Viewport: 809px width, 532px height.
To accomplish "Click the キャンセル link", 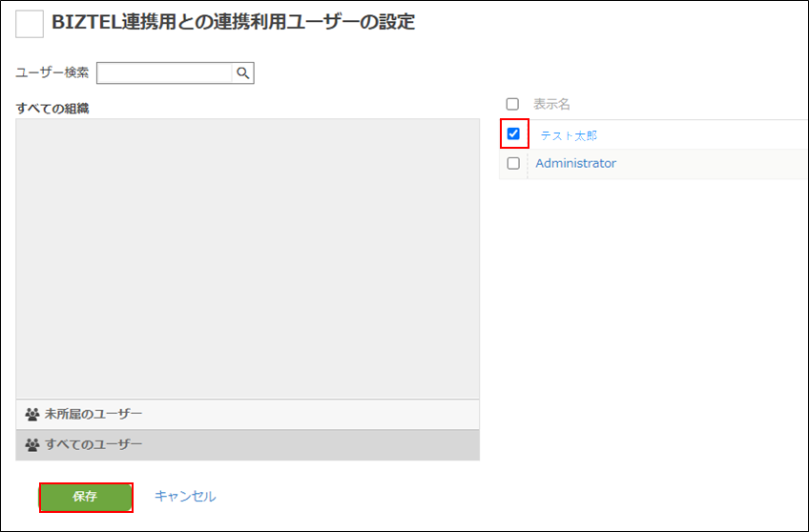I will click(x=185, y=497).
